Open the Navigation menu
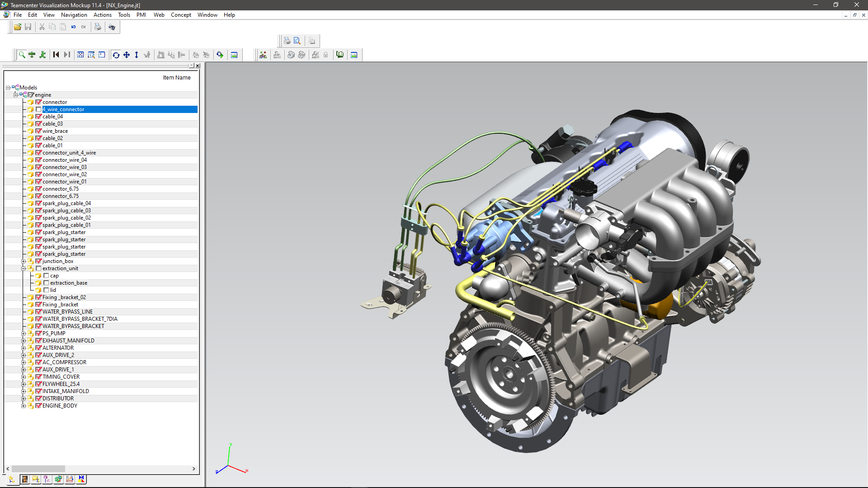This screenshot has height=488, width=868. (74, 14)
